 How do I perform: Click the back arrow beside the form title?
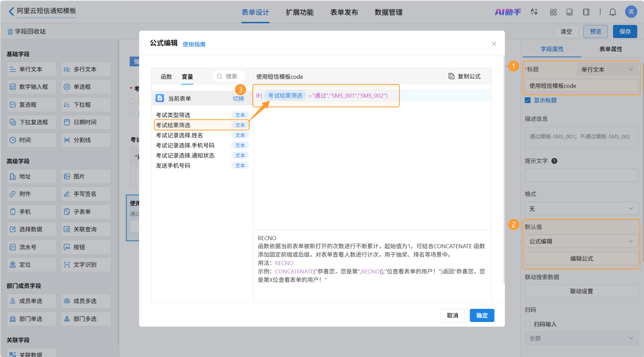point(11,11)
